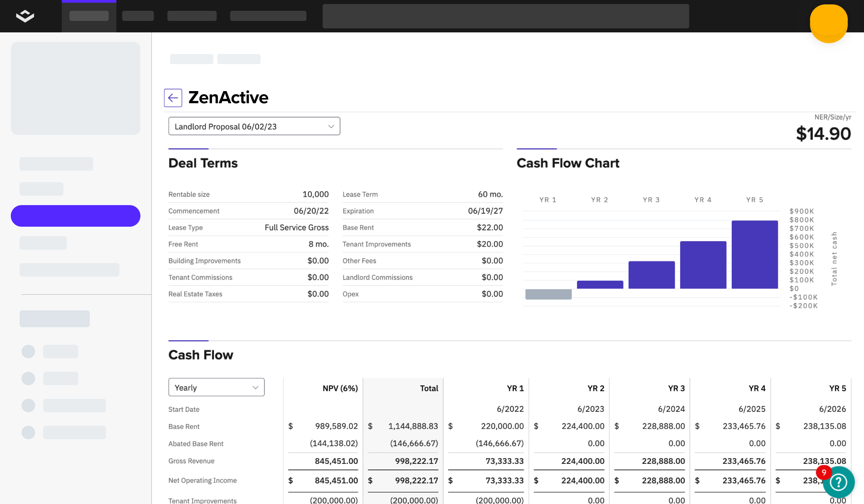Image resolution: width=864 pixels, height=504 pixels.
Task: Click the Cash Flow Chart heading
Action: click(568, 163)
